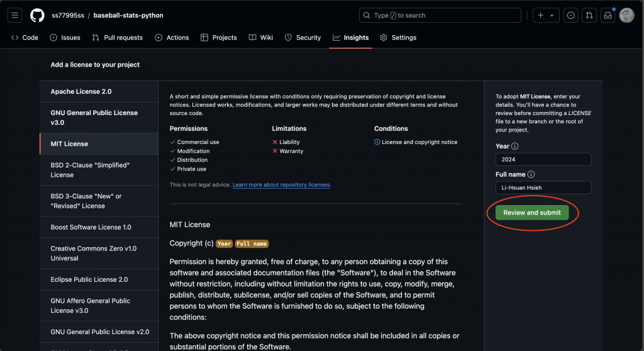Click the Distribution permission text
The image size is (644, 351).
pos(192,160)
